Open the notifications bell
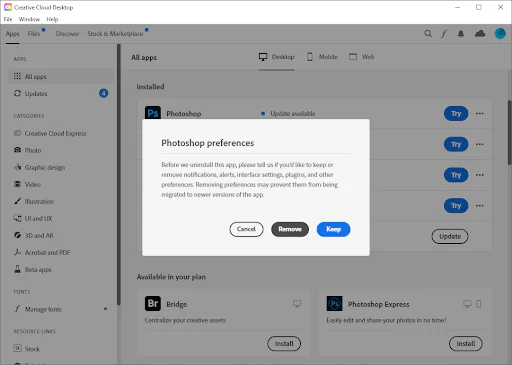 [x=461, y=34]
